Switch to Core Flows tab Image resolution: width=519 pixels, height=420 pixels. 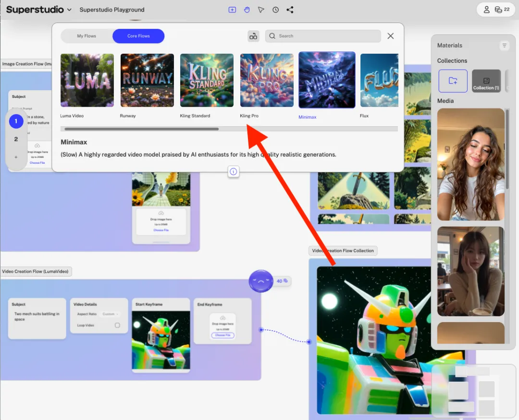(x=138, y=36)
